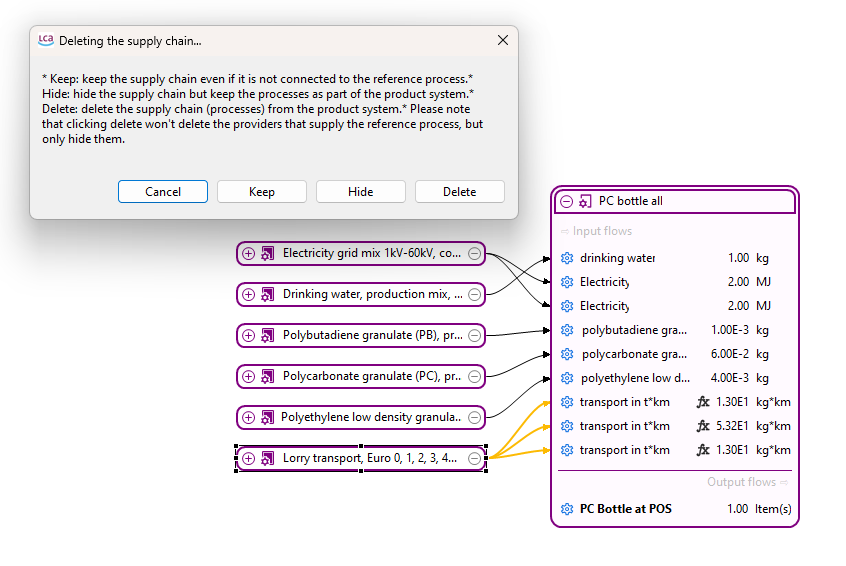Expand the Lorry transport node with plus
846x566 pixels.
click(249, 459)
